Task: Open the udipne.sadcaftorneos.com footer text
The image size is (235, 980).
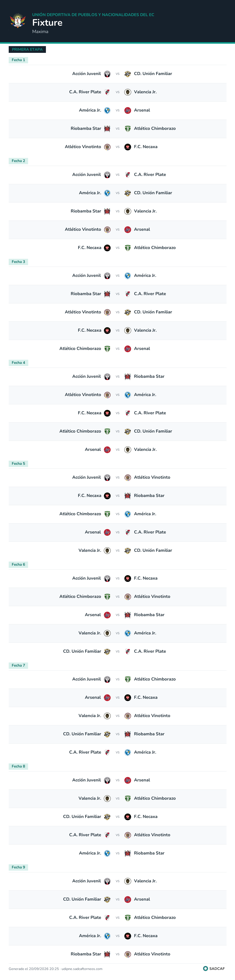Action: coord(82,969)
